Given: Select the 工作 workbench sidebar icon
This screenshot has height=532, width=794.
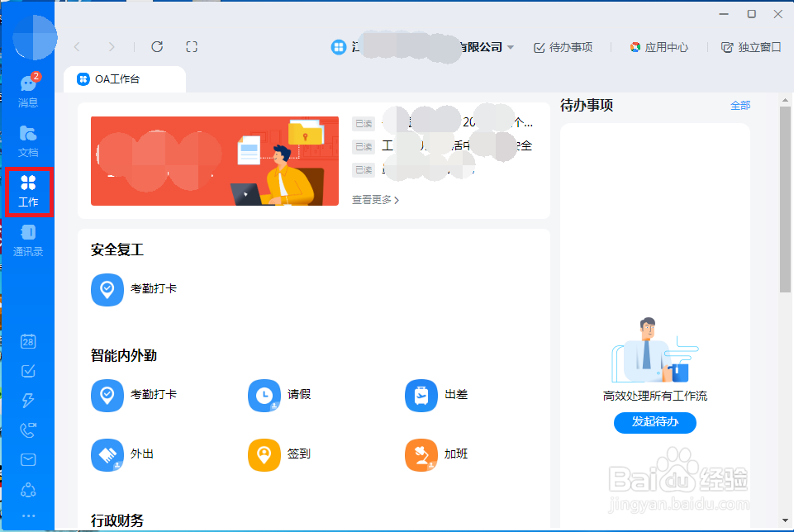Looking at the screenshot, I should [28, 192].
